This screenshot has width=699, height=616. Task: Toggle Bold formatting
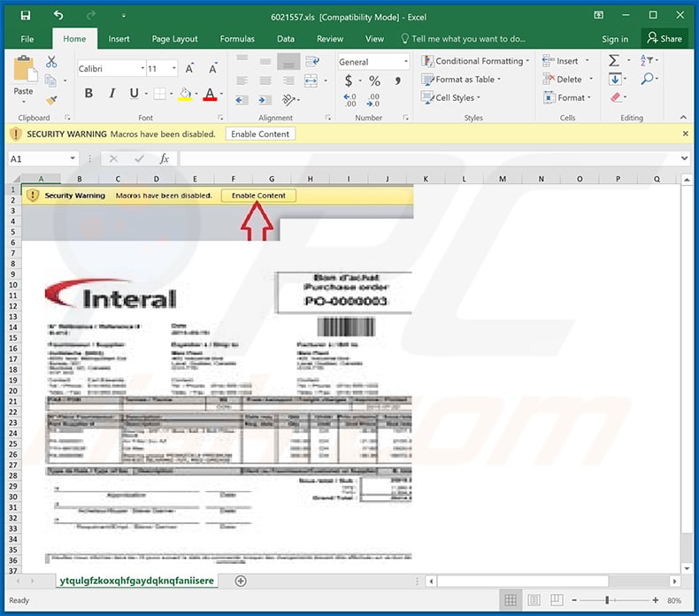88,93
